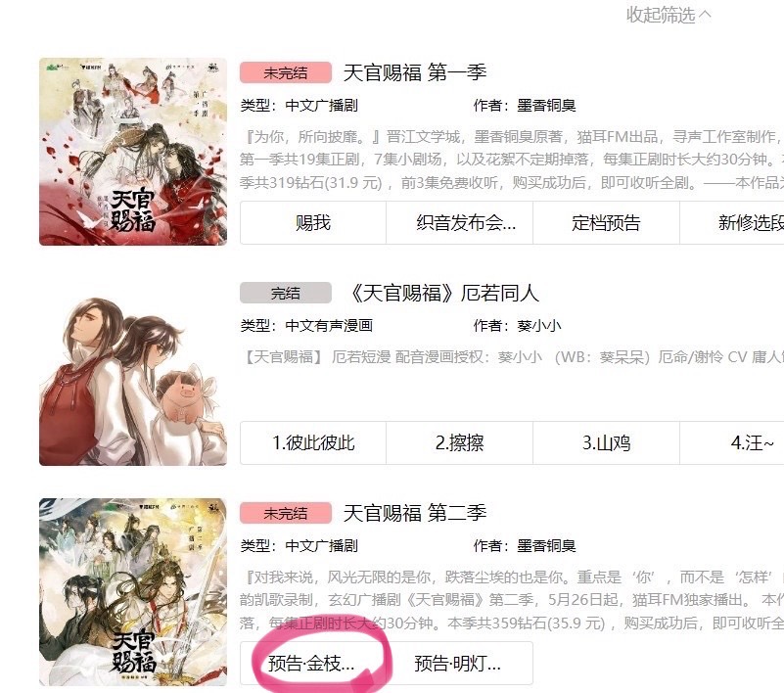Open 天官赐福 第二季 cover thumbnail
This screenshot has height=693, width=784.
click(133, 591)
